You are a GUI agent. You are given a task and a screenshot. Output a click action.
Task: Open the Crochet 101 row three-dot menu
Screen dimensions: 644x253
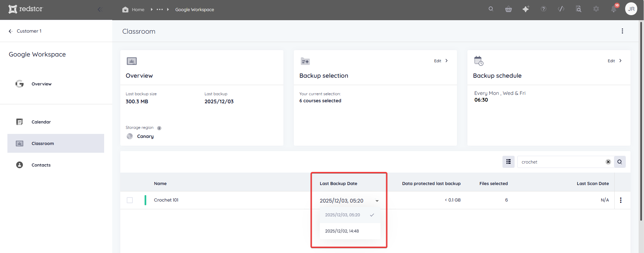coord(621,200)
